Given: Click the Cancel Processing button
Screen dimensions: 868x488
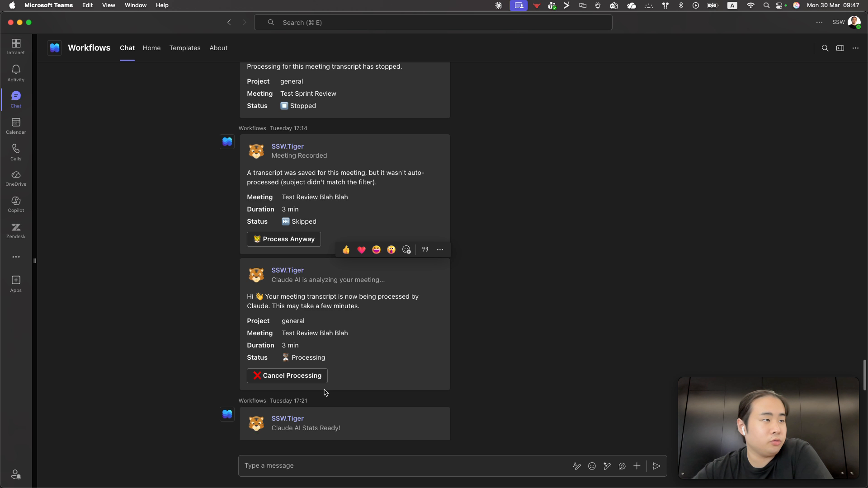Looking at the screenshot, I should click(x=287, y=375).
